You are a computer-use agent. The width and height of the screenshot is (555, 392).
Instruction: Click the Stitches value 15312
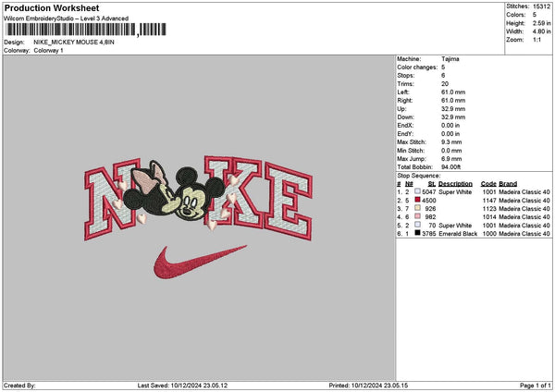(x=541, y=6)
